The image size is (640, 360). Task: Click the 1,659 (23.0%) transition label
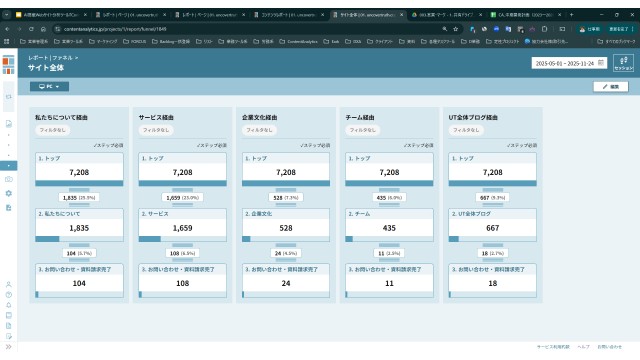[x=182, y=198]
